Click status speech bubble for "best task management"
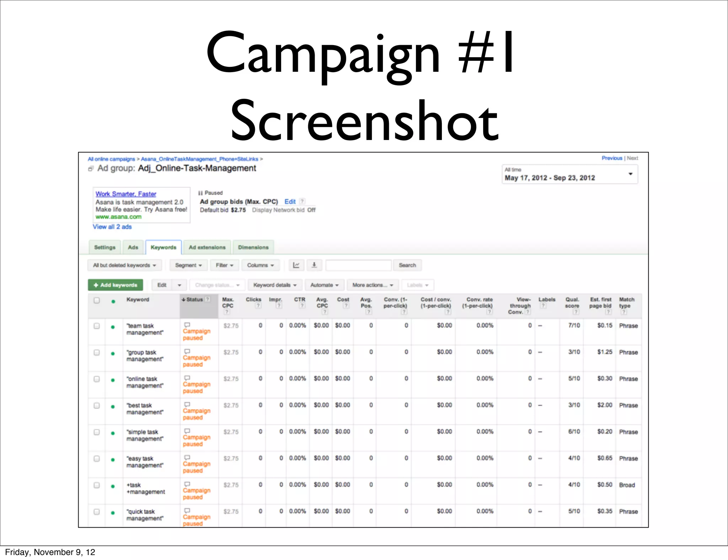 click(187, 404)
